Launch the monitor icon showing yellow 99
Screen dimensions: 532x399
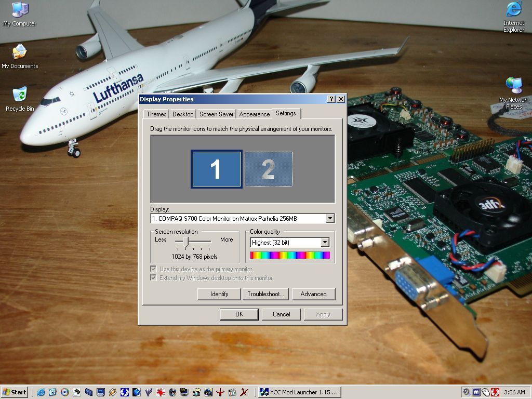[184, 392]
